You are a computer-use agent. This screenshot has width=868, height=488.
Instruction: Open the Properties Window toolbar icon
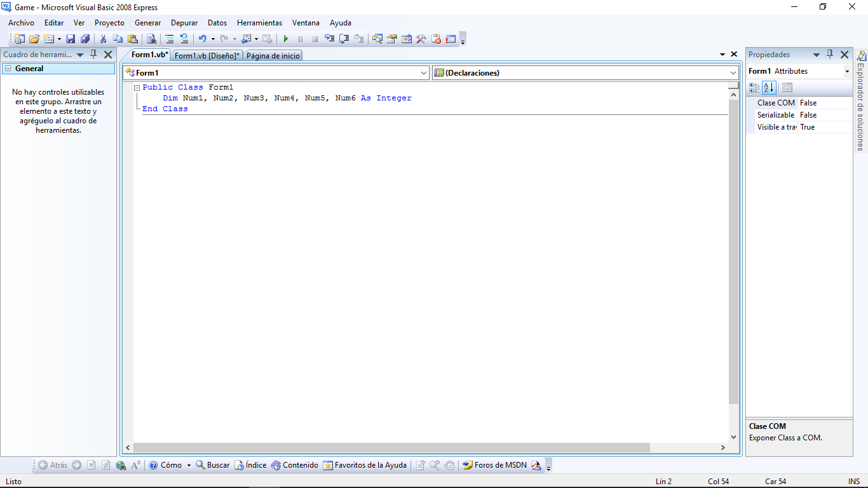tap(392, 39)
